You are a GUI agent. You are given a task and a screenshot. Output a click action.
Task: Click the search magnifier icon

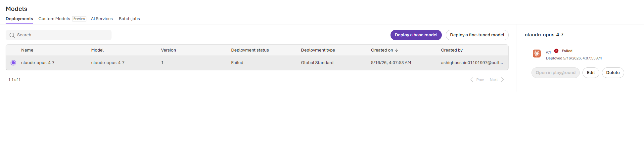point(12,35)
